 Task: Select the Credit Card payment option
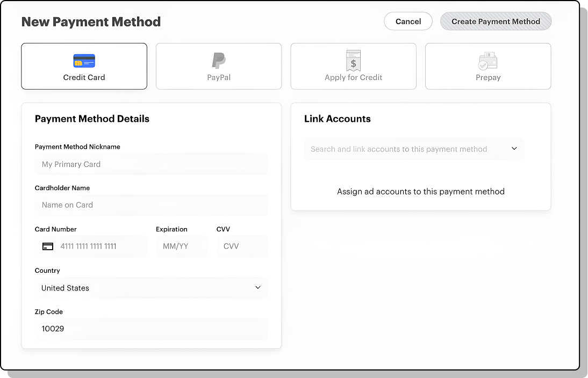(84, 66)
